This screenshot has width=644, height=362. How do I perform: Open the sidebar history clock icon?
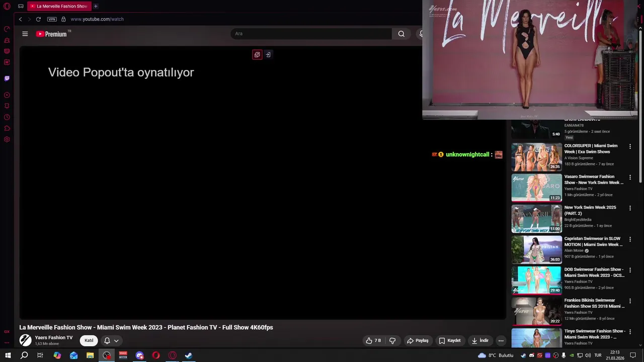click(x=7, y=117)
